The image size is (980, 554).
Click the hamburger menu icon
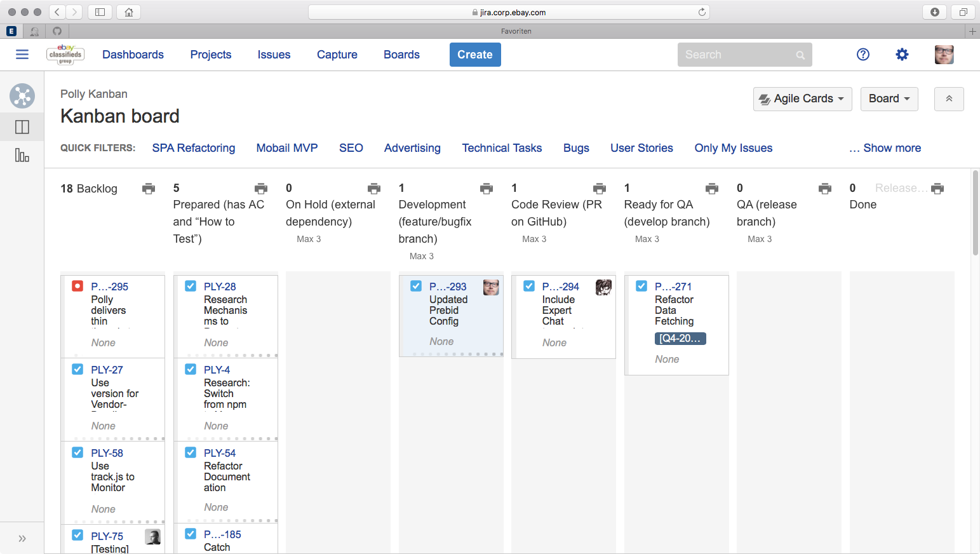click(x=22, y=55)
